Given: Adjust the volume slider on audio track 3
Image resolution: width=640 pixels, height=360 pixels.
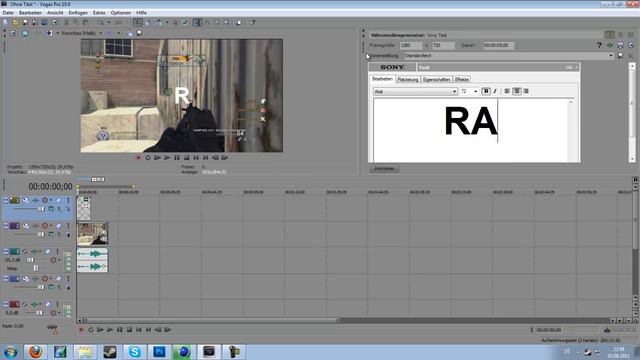Looking at the screenshot, I should [x=31, y=260].
